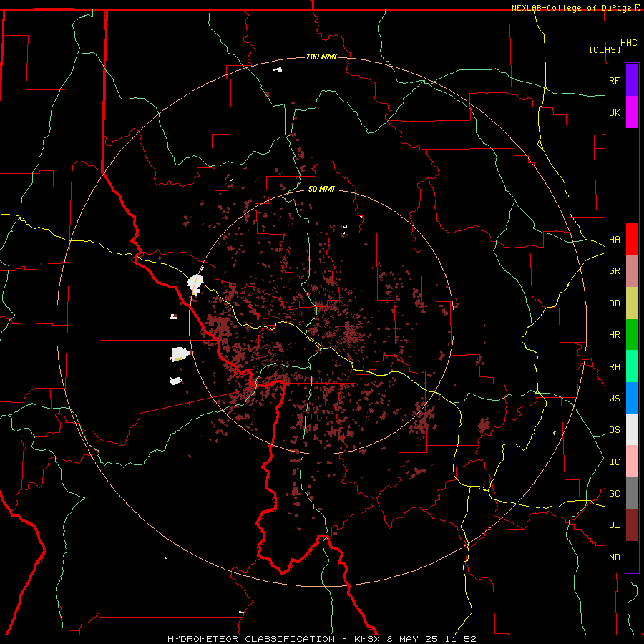The image size is (644, 644).
Task: Click the HR legend label
Action: pyautogui.click(x=614, y=335)
